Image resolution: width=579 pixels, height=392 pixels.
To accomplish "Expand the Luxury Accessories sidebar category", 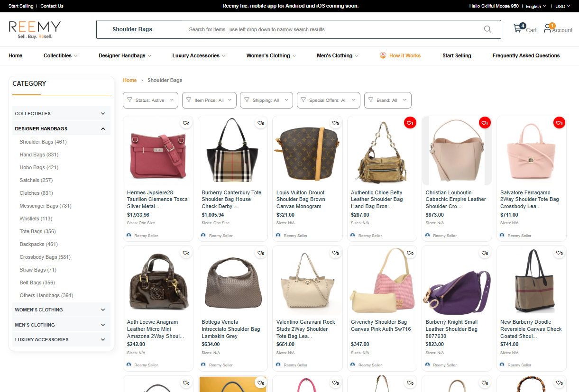I will [61, 339].
